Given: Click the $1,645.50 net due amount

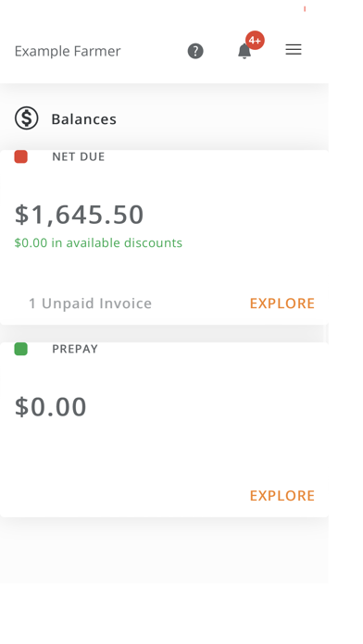Looking at the screenshot, I should 79,215.
